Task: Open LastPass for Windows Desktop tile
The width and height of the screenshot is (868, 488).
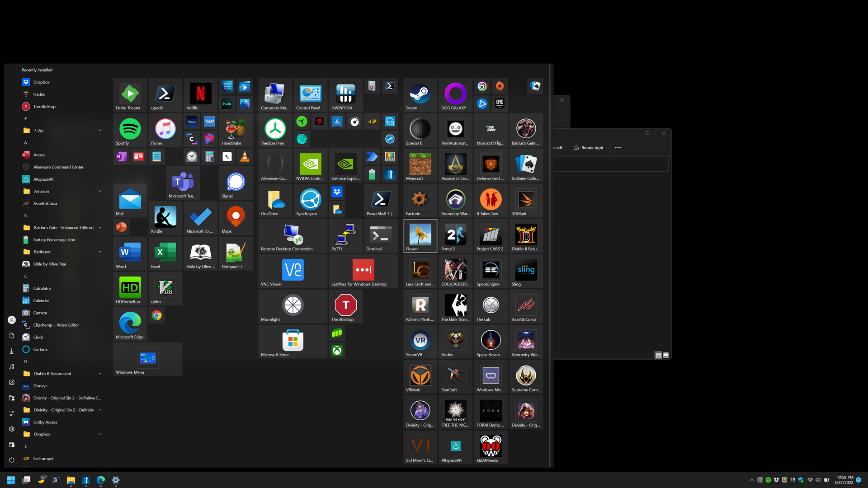Action: coord(363,271)
